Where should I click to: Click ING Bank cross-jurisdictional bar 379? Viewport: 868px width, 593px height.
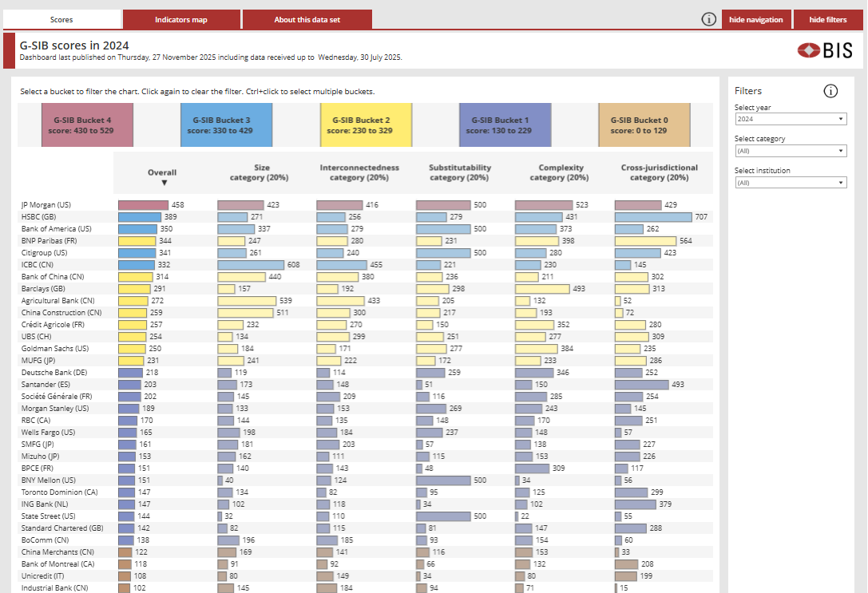[636, 504]
